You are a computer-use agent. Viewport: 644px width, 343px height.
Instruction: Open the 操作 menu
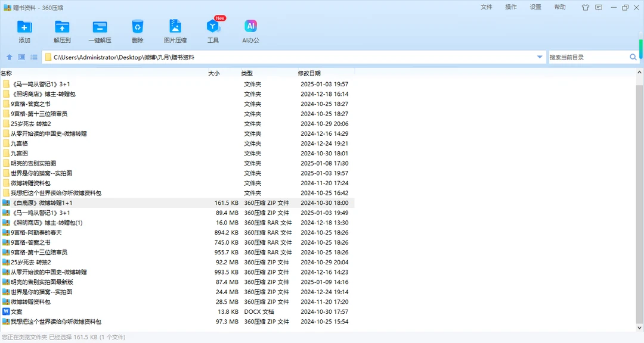(x=511, y=7)
